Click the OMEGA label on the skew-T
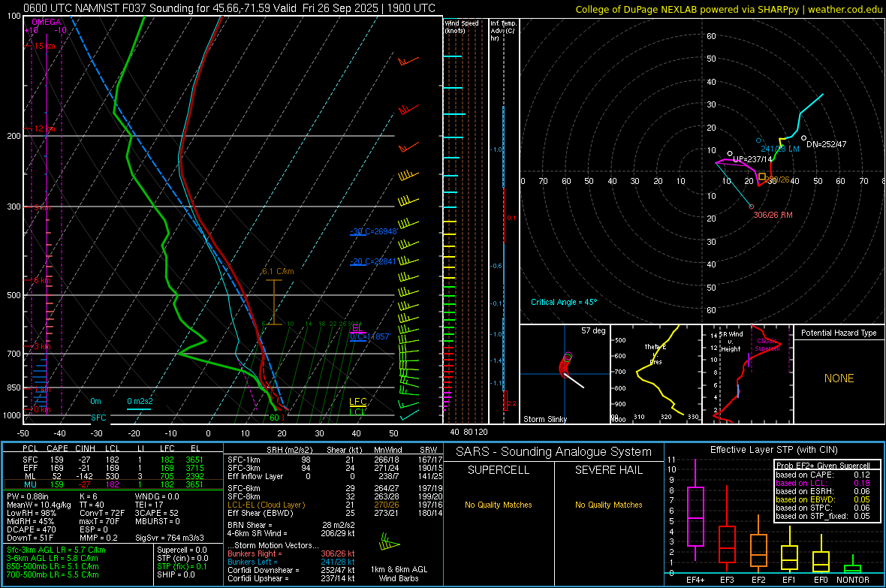886x588 pixels. tap(46, 22)
